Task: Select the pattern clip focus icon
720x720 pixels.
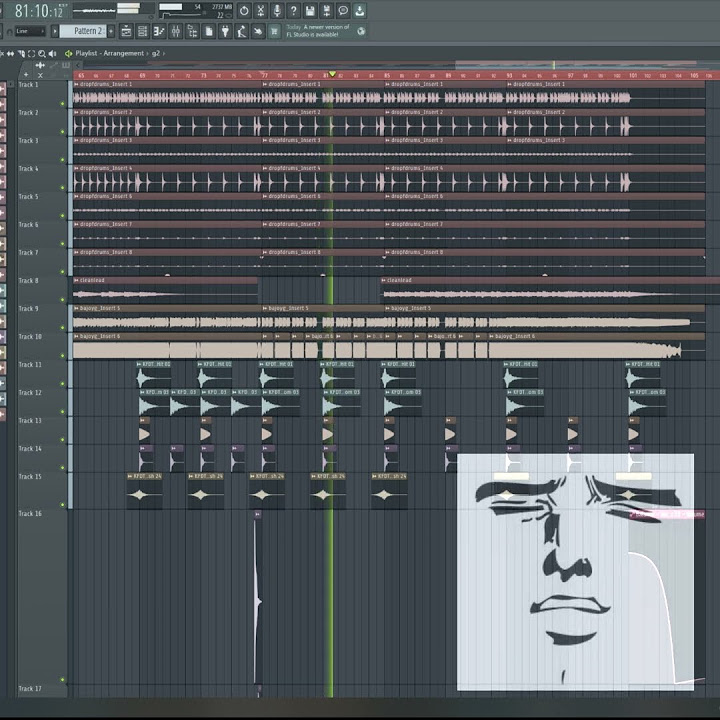Action: point(66,65)
